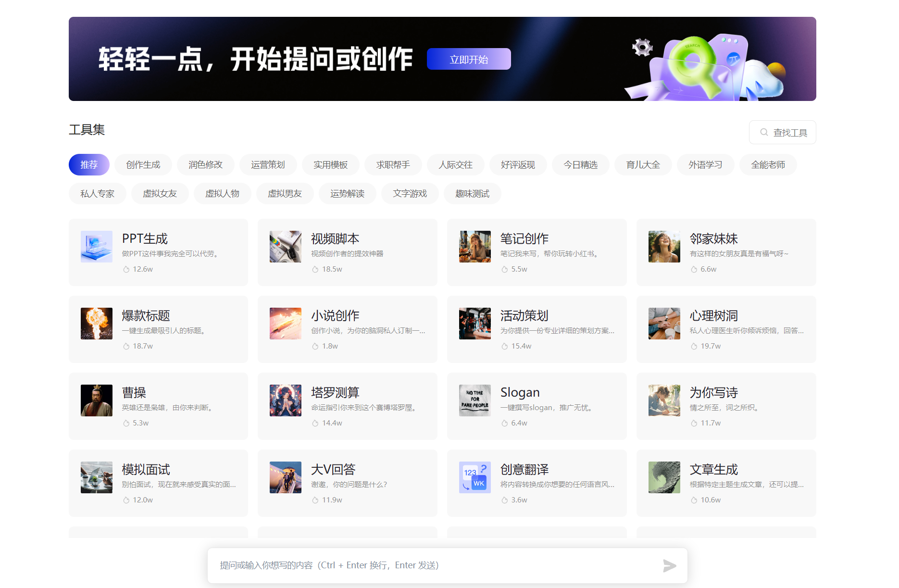This screenshot has height=588, width=899.
Task: Select the 虚拟男友 category
Action: [285, 194]
